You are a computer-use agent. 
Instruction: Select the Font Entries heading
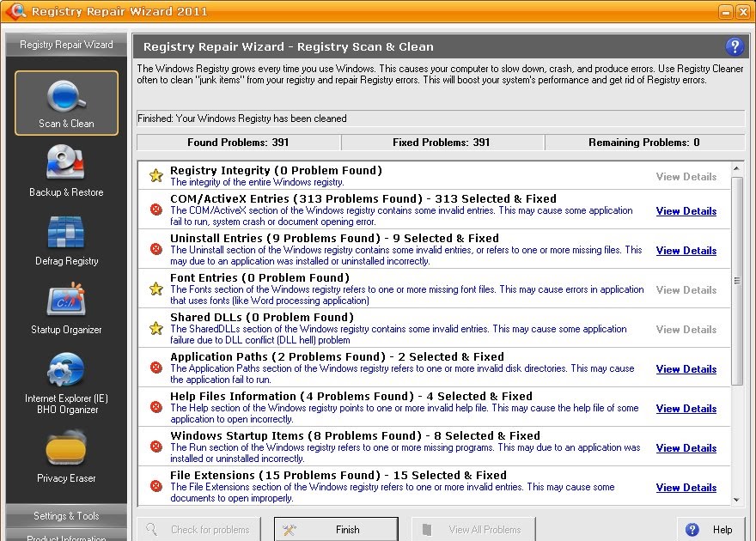click(x=259, y=278)
